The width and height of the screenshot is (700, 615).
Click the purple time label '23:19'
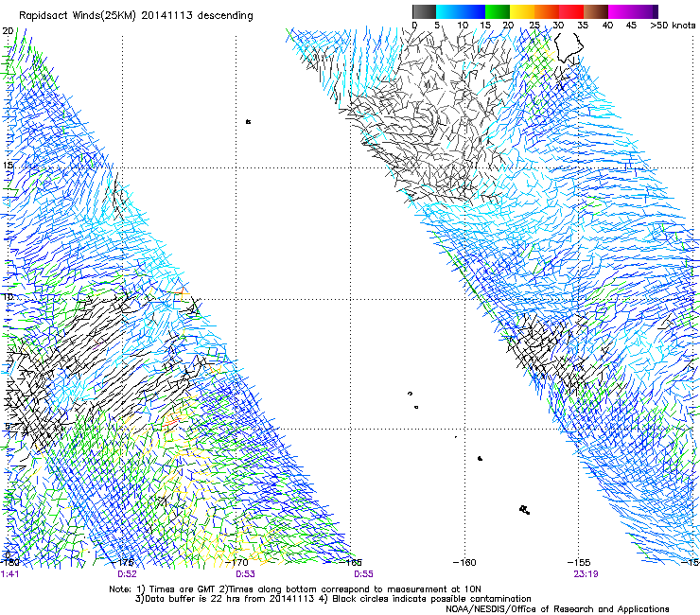tap(586, 574)
